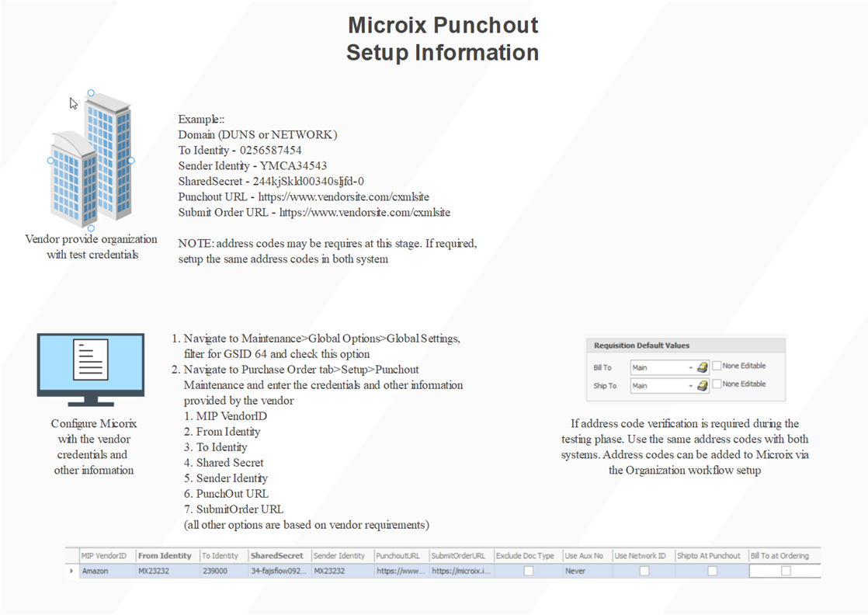Viewport: 868px width, 615px height.
Task: Click the PunchoutURL cell in Amazon row
Action: (401, 572)
